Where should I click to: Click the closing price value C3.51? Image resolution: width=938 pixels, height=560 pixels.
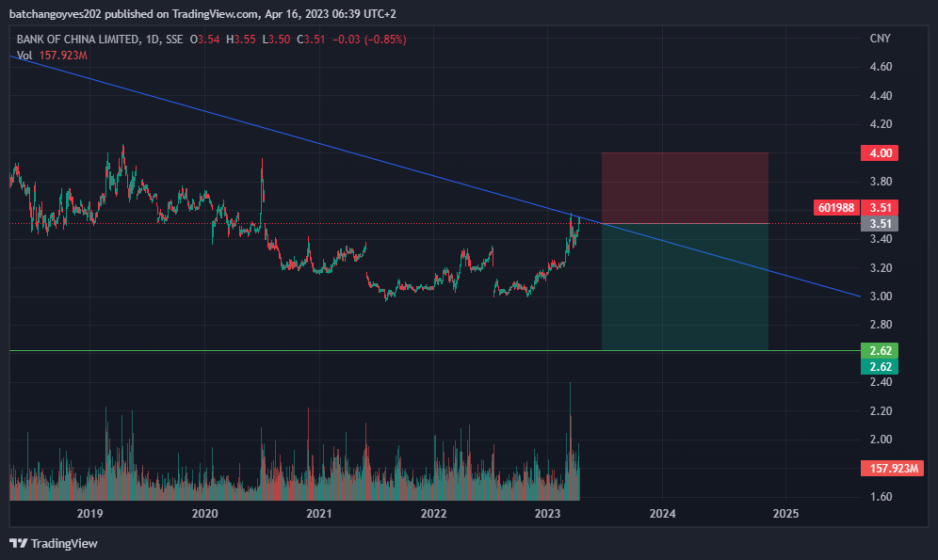pos(311,40)
